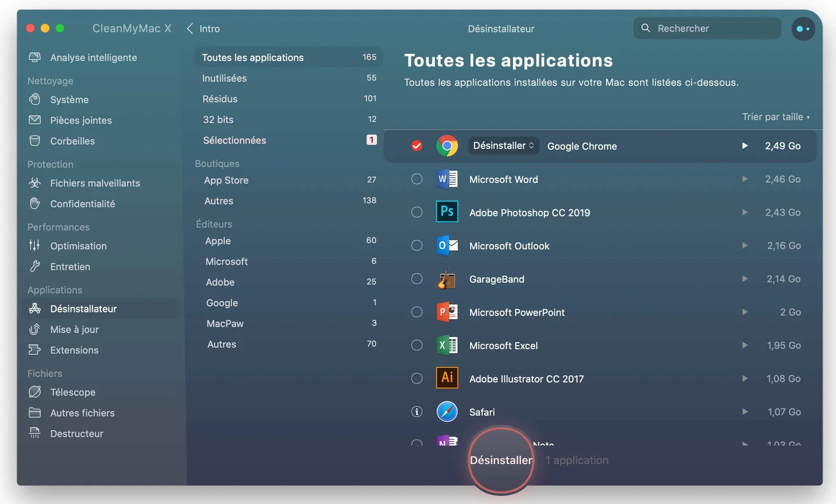Screen dimensions: 836x504
Task: Switch to the Inutilisées category
Action: click(225, 78)
